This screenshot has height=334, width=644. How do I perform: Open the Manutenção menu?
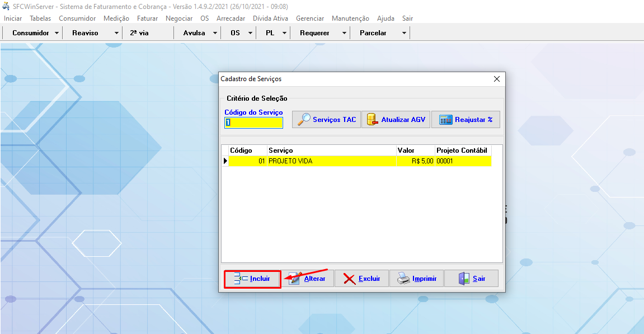click(x=350, y=18)
